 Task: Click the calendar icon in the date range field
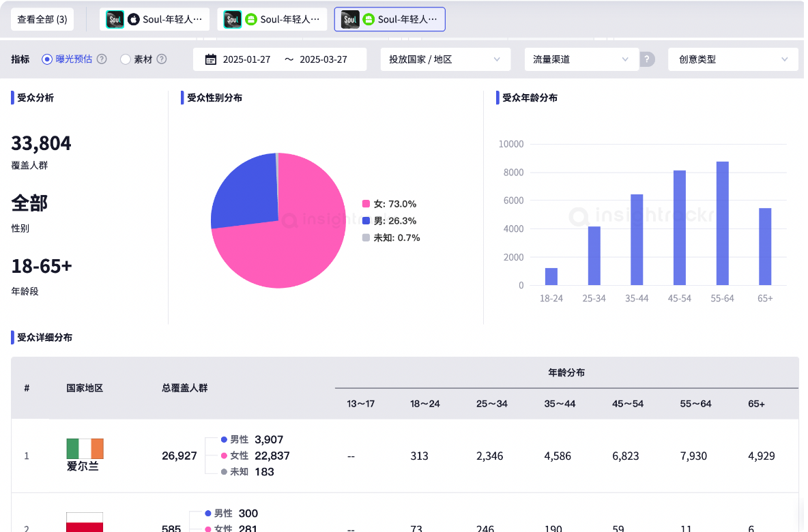tap(211, 59)
